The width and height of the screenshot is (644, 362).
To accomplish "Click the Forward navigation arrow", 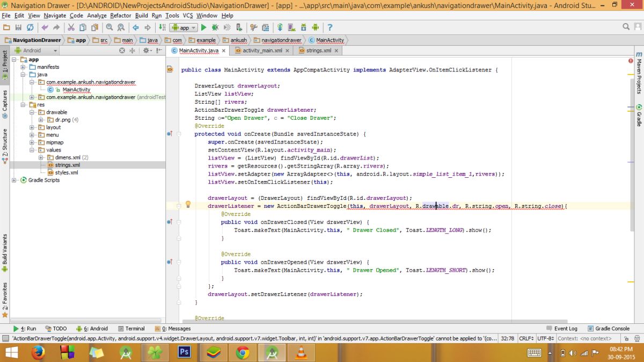I will [147, 27].
